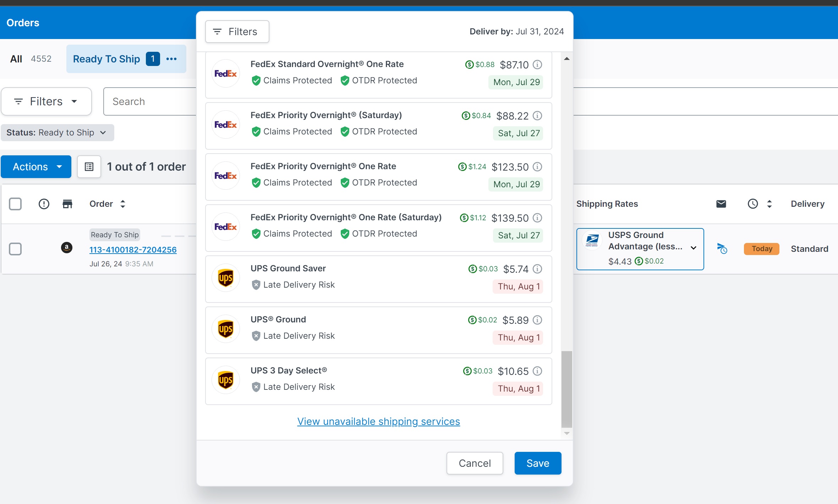This screenshot has width=838, height=504.
Task: Click the UPS® Ground service name
Action: click(278, 320)
